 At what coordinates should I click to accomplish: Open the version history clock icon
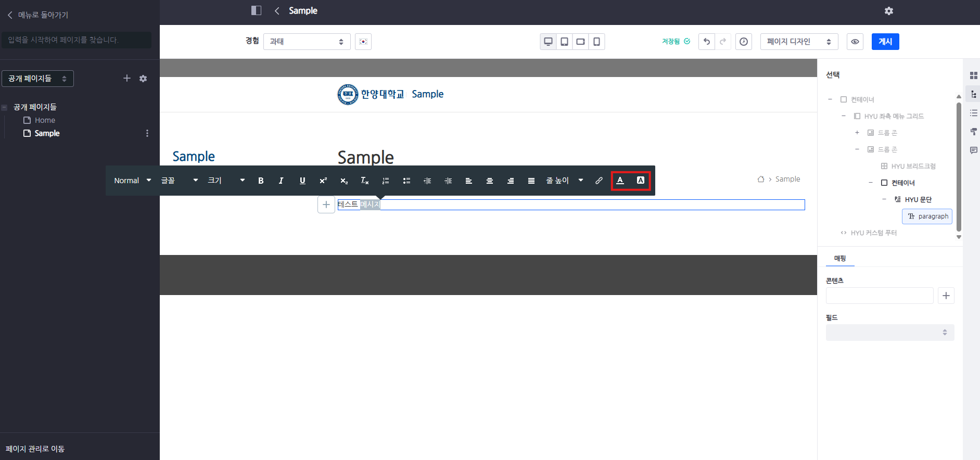(744, 42)
